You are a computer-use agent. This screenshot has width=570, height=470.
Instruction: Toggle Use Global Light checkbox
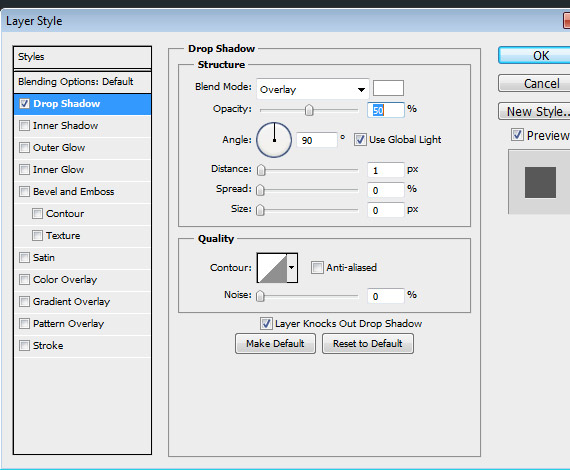360,140
